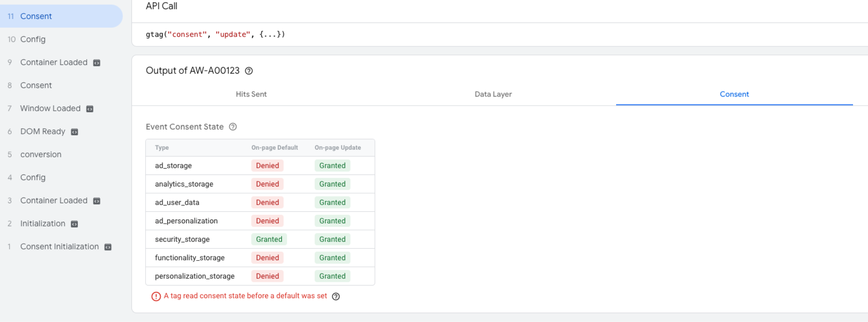
Task: Click code icon next to Container Loaded event 9
Action: click(97, 63)
